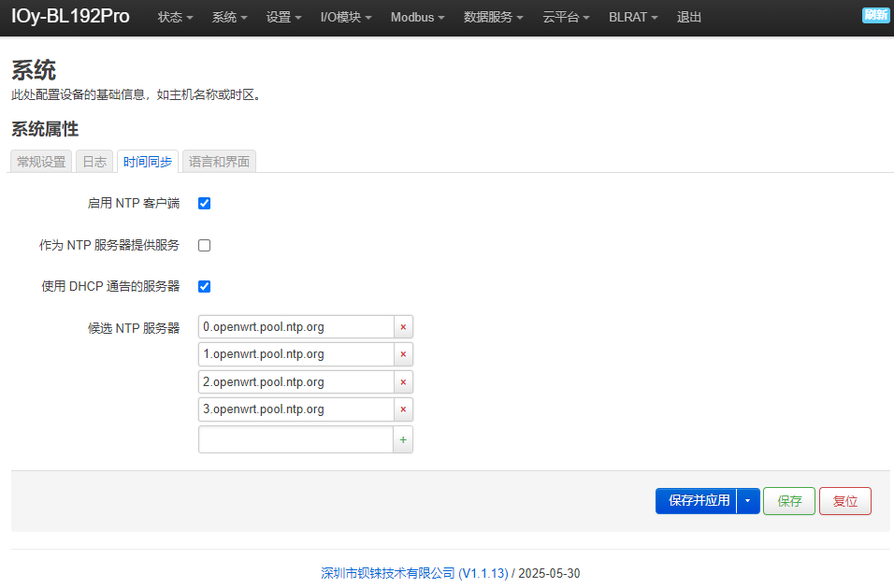This screenshot has height=588, width=894.
Task: Click into the 3.openwrt.pool.ntp.org field
Action: click(296, 409)
